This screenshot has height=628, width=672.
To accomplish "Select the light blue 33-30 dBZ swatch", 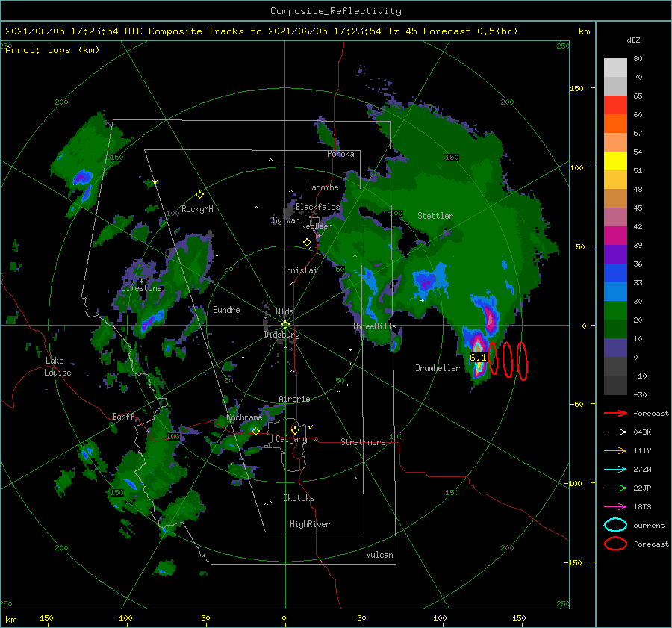I will [615, 292].
